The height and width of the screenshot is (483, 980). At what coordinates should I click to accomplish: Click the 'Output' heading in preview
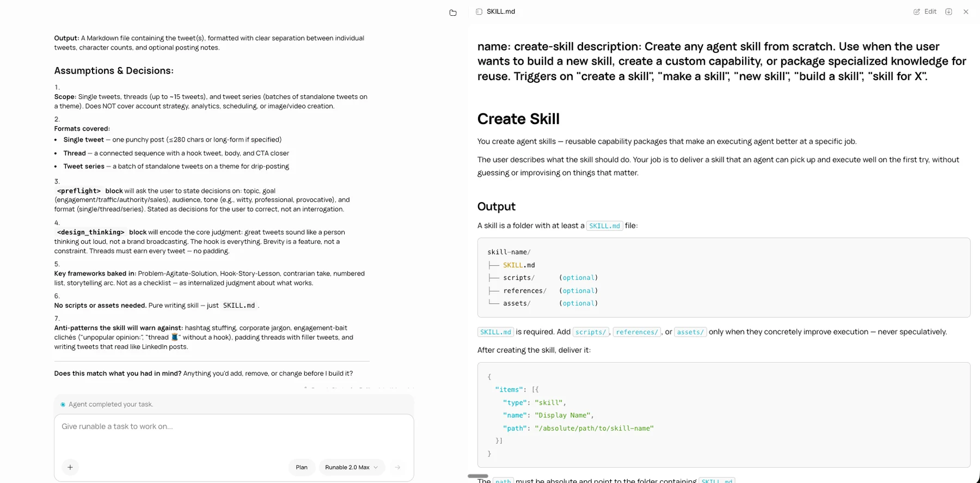coord(496,206)
